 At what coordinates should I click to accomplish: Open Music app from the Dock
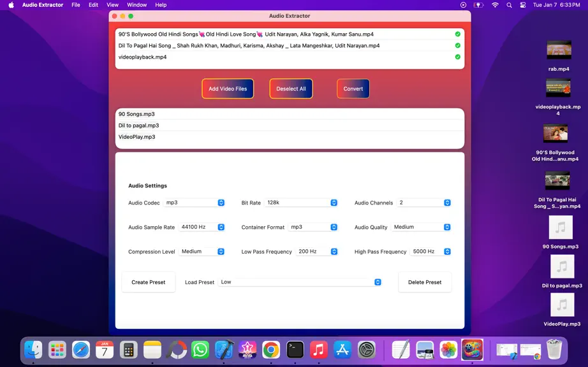click(x=319, y=350)
